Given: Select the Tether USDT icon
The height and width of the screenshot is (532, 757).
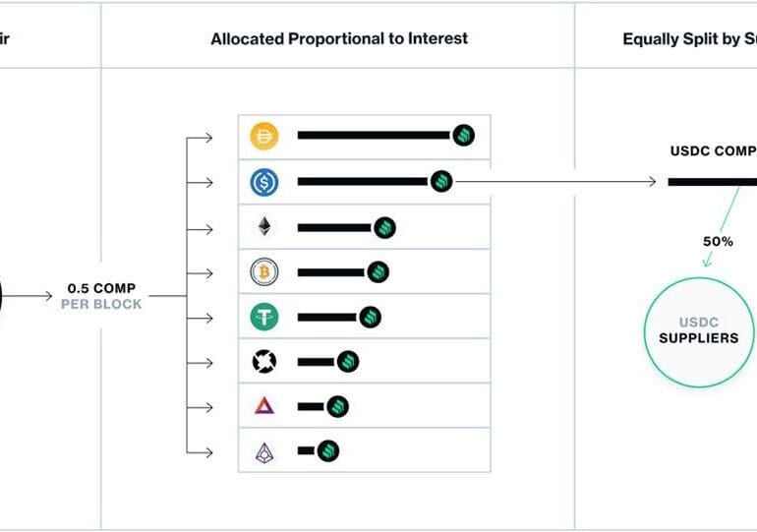Looking at the screenshot, I should coord(264,317).
